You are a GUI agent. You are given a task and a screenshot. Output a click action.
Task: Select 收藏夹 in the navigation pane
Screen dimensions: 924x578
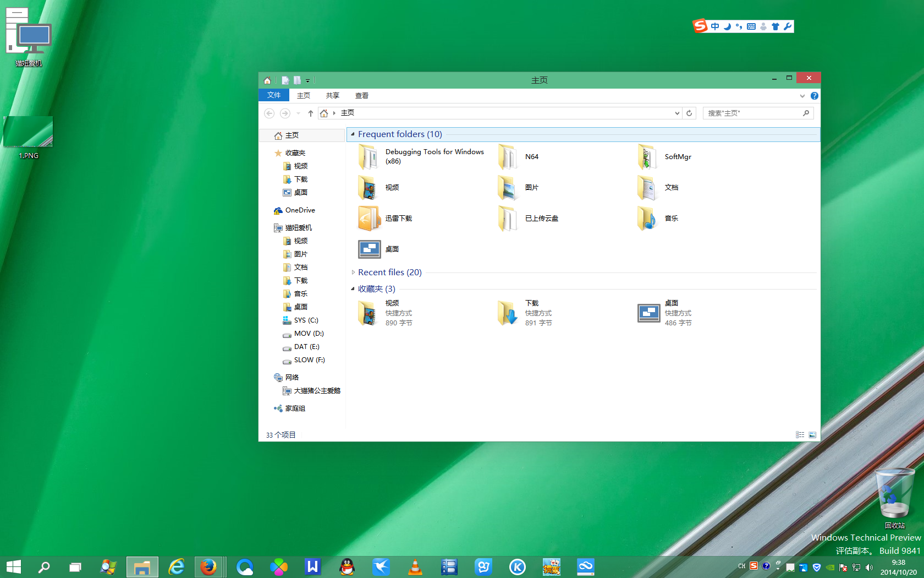coord(290,153)
